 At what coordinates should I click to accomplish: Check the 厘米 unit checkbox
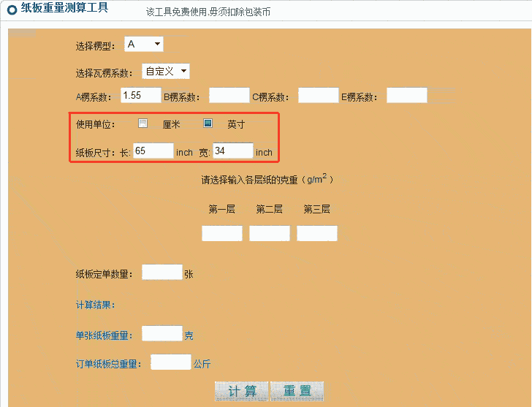(x=143, y=123)
